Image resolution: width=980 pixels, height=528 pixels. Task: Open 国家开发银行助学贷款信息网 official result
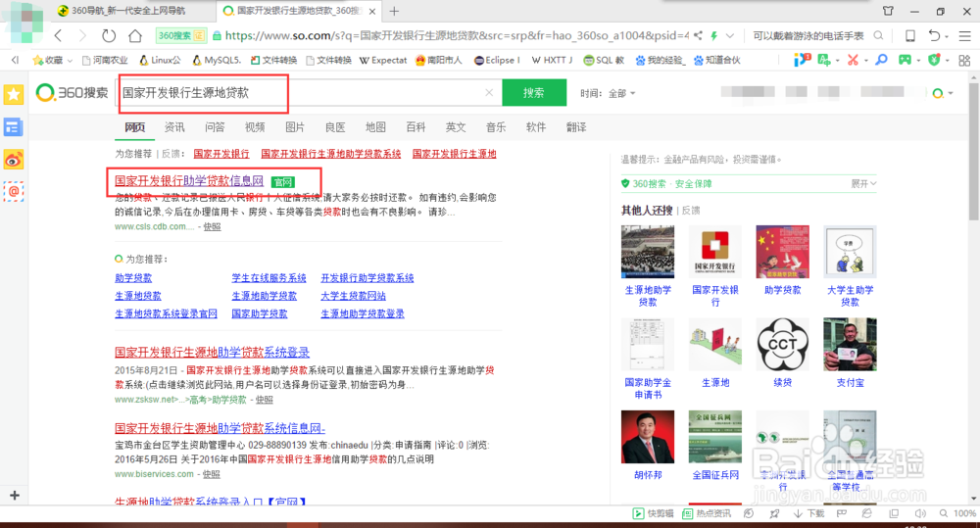189,181
